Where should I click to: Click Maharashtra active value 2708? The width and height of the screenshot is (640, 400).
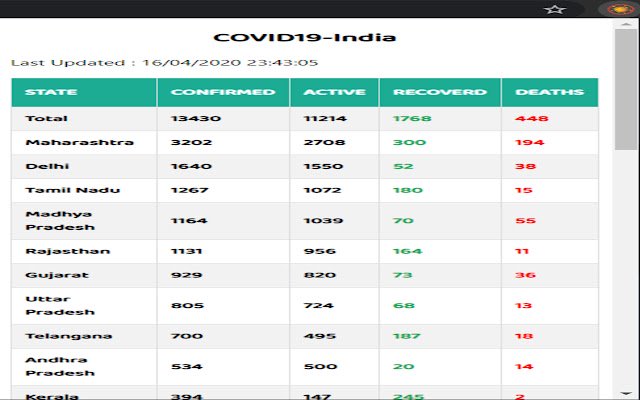[324, 142]
